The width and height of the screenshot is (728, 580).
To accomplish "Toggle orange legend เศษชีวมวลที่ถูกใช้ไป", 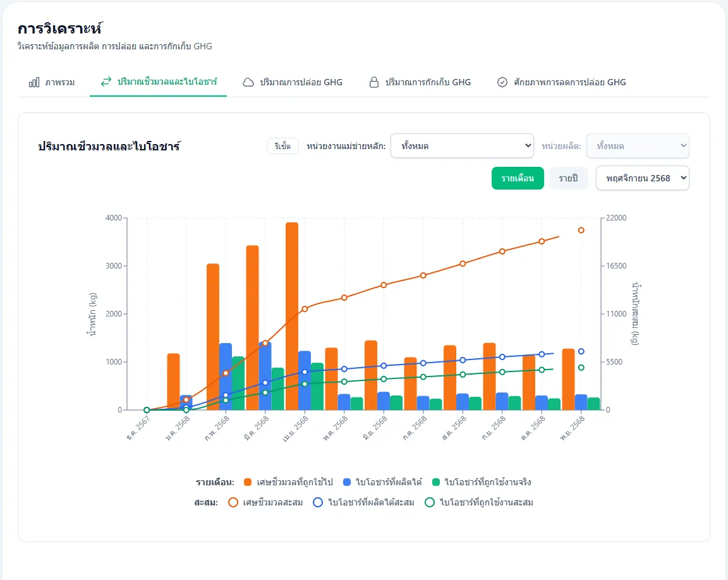I will [x=288, y=482].
